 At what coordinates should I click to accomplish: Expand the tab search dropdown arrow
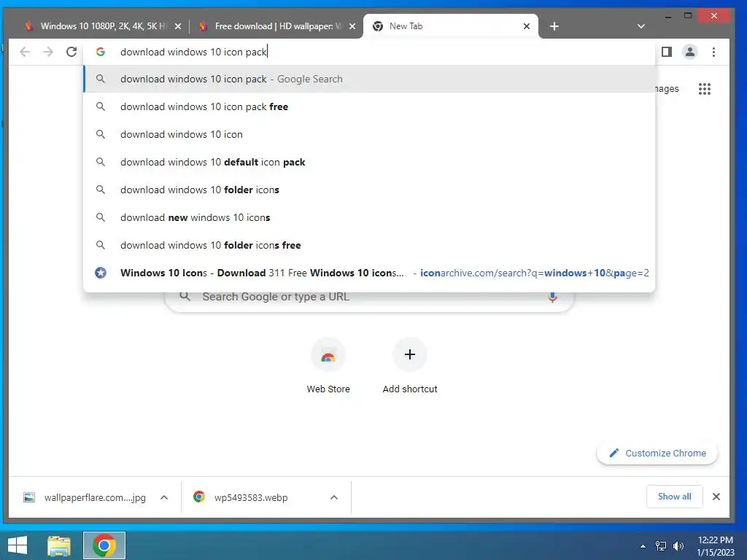(x=641, y=26)
